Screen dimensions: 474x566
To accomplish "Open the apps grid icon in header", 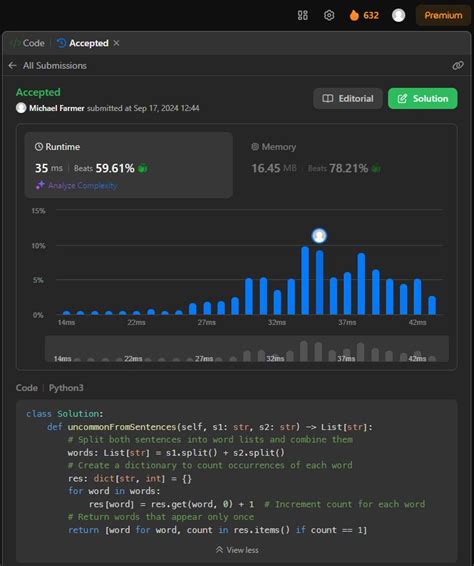I will [303, 15].
